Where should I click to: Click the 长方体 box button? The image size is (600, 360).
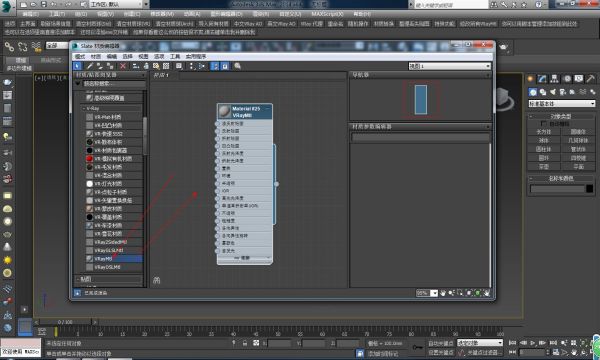544,132
